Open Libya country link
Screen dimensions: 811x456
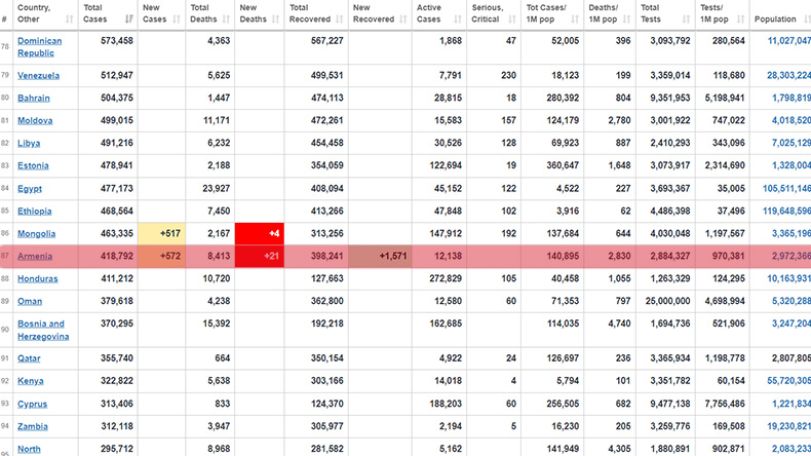(x=28, y=143)
